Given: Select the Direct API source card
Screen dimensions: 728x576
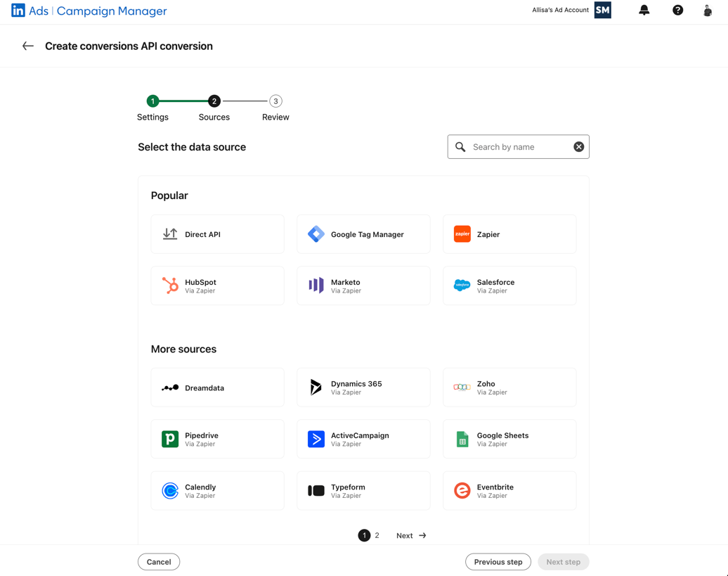Looking at the screenshot, I should point(217,234).
